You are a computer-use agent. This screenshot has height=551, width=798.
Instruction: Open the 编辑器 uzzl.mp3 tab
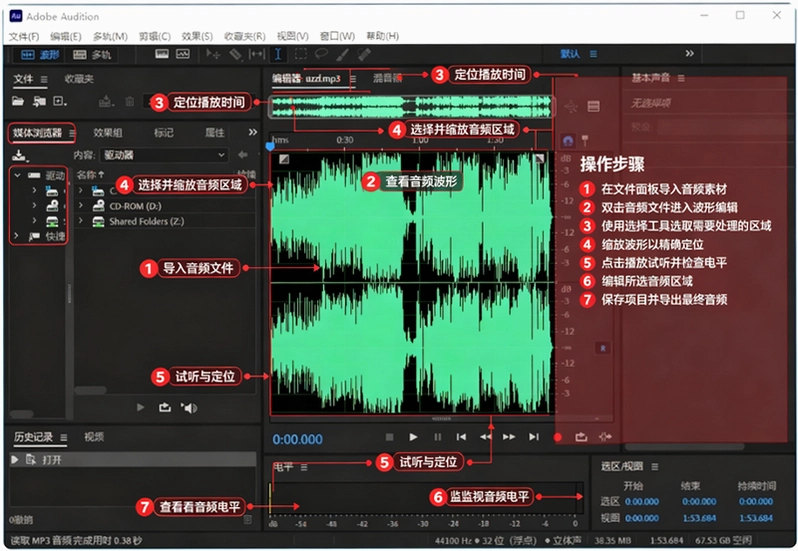(x=306, y=79)
